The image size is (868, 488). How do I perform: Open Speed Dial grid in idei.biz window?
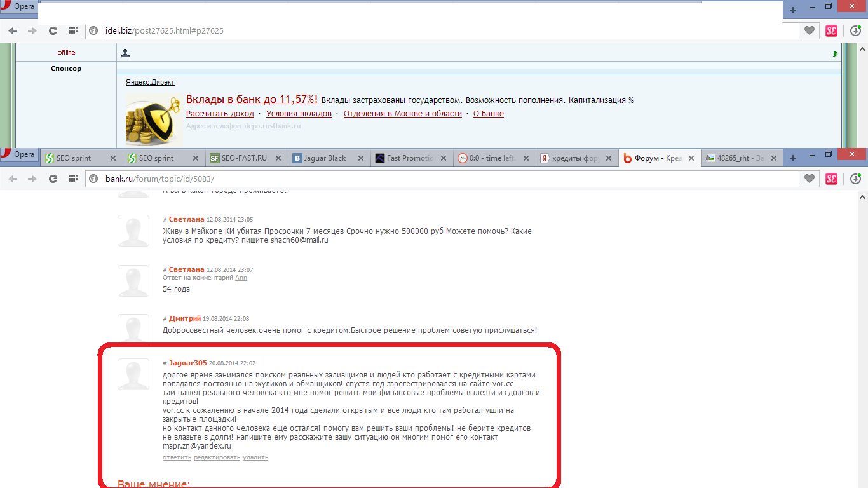[x=74, y=30]
